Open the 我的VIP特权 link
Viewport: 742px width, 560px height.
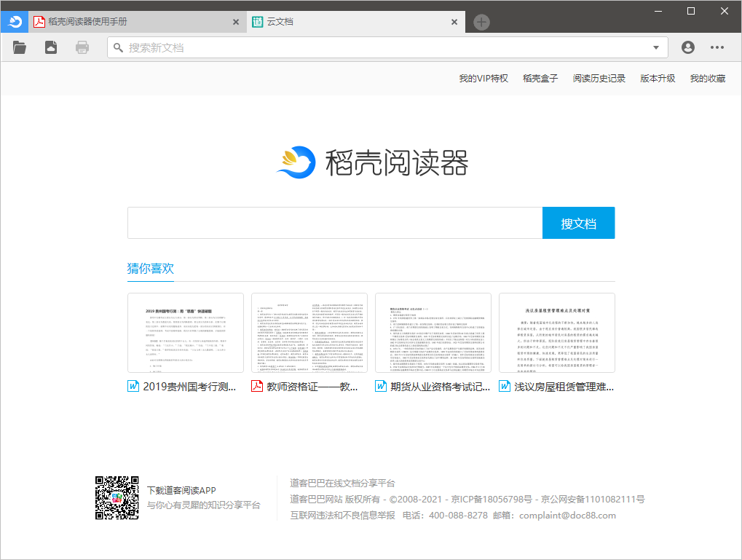(483, 79)
